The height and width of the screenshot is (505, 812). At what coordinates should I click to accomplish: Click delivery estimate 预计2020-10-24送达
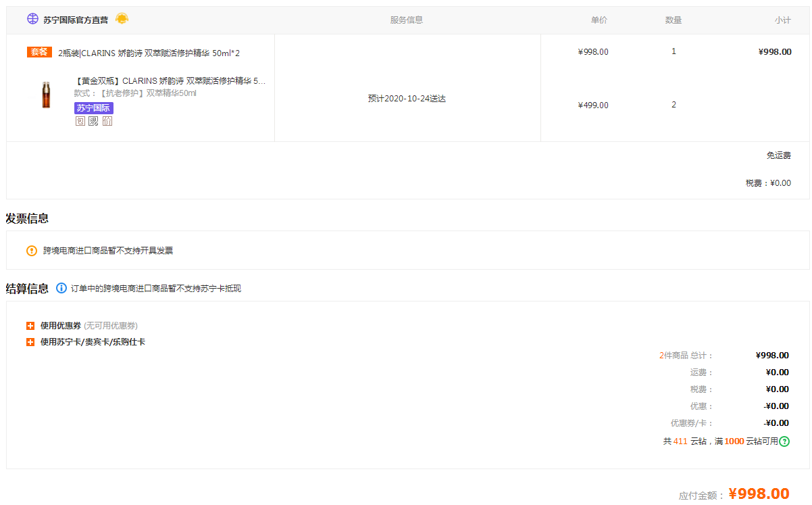coord(407,99)
